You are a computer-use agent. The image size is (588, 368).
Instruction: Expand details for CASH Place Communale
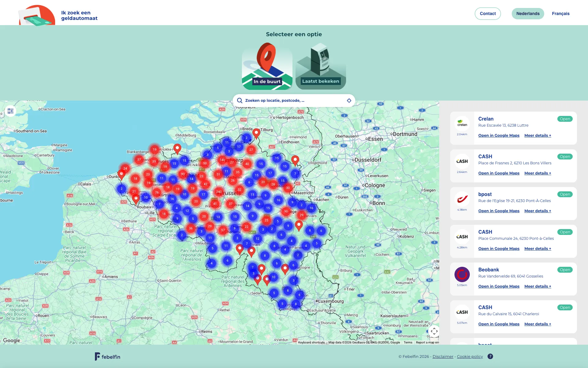pyautogui.click(x=538, y=249)
